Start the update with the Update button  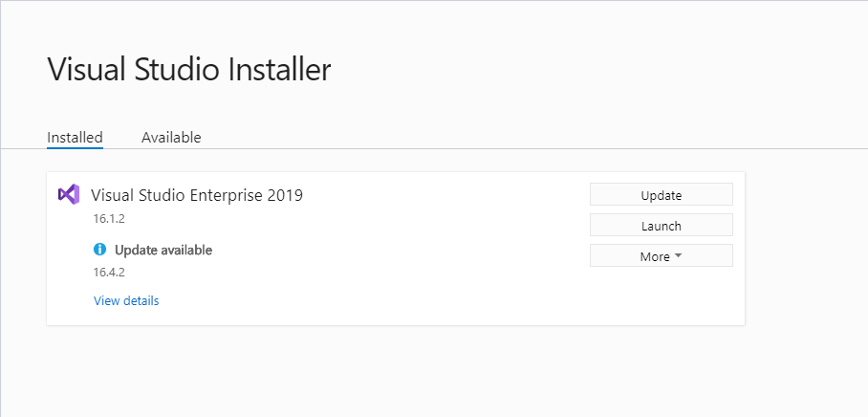click(661, 195)
